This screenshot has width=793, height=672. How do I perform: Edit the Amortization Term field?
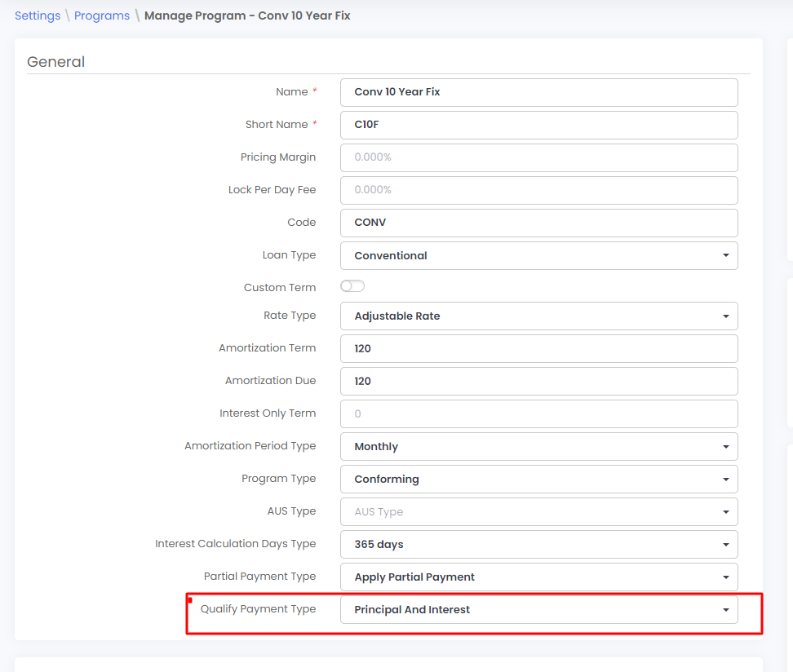click(x=538, y=348)
